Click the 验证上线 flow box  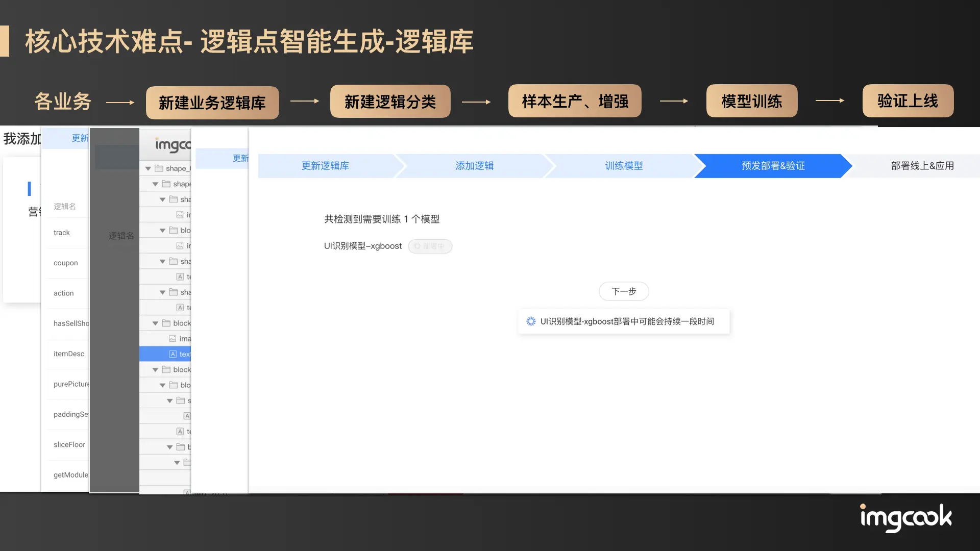coord(908,101)
